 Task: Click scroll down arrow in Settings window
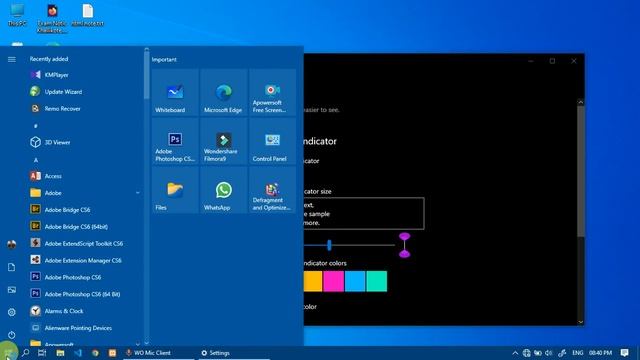point(580,322)
